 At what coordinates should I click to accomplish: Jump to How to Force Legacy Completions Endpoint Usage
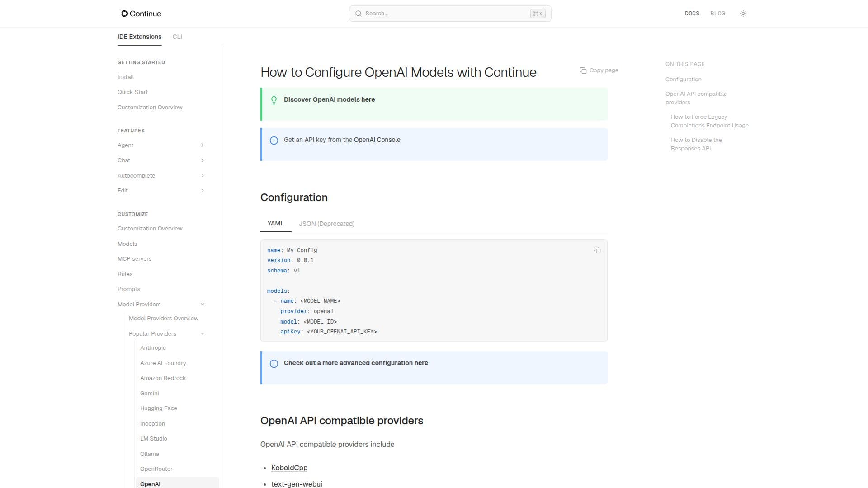[709, 121]
